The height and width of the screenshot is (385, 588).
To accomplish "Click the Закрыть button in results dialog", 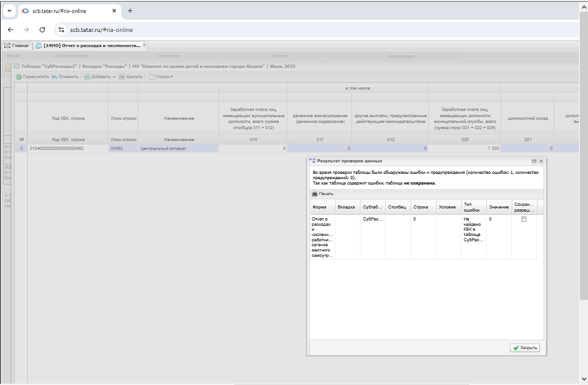I will click(525, 348).
